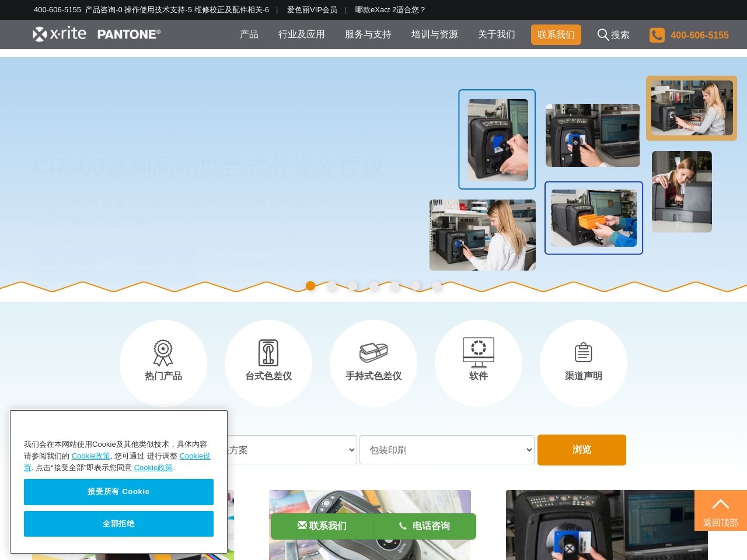The width and height of the screenshot is (747, 560).
Task: Click the 返回顶部 up-arrow icon
Action: [720, 503]
